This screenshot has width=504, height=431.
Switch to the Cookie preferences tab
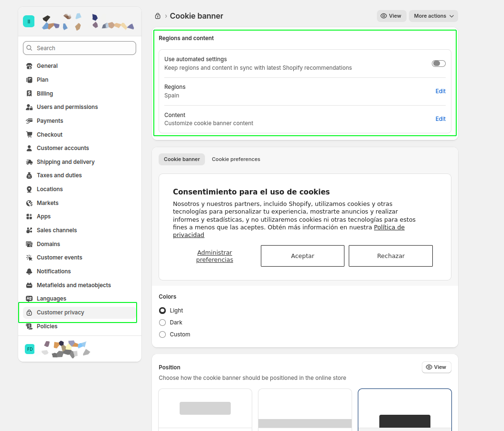(x=236, y=160)
